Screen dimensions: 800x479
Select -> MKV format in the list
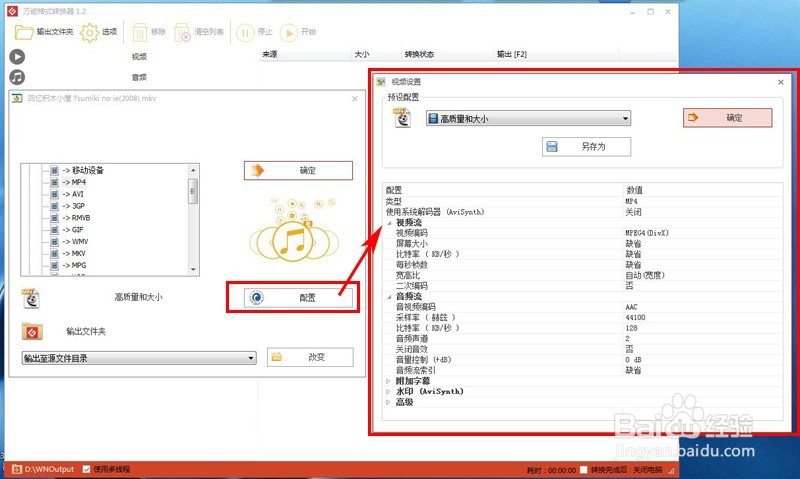click(74, 253)
